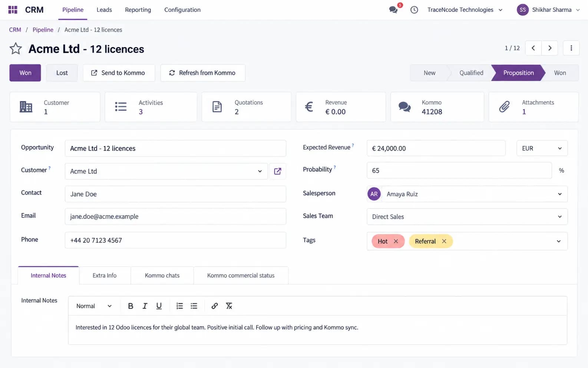This screenshot has width=588, height=368.
Task: Go to next record arrow
Action: [550, 48]
